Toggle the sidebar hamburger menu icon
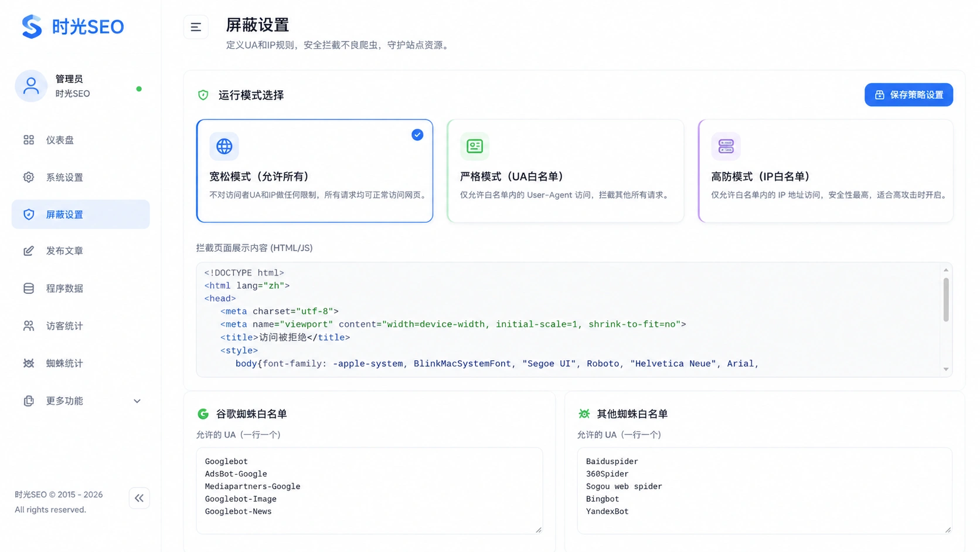The width and height of the screenshot is (980, 552). pos(196,27)
